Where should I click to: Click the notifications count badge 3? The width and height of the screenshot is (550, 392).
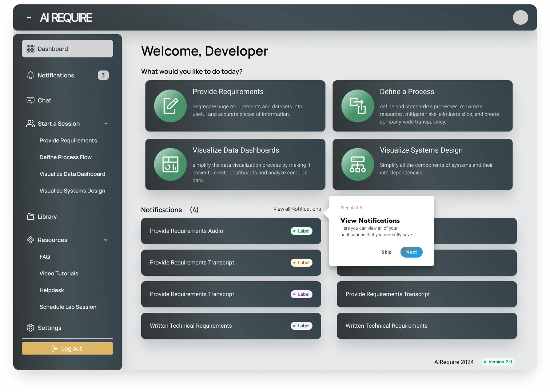click(103, 75)
